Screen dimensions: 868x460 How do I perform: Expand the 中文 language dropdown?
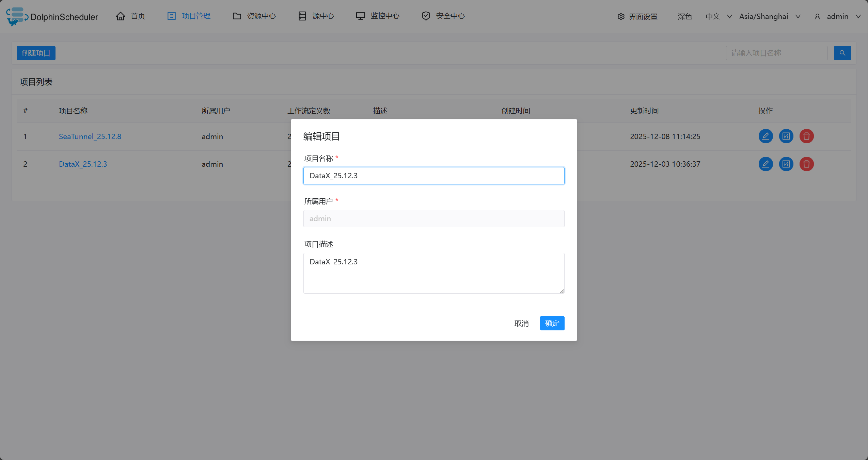pyautogui.click(x=719, y=16)
